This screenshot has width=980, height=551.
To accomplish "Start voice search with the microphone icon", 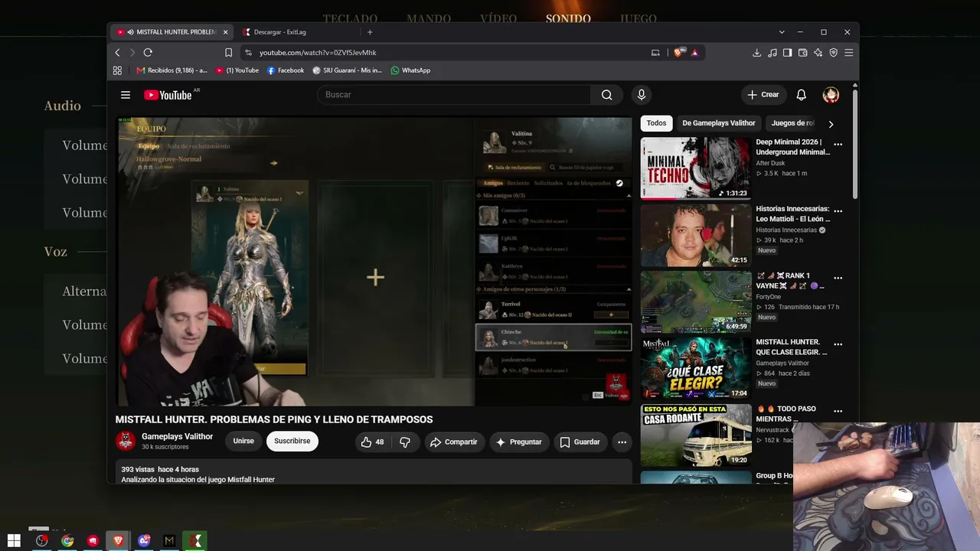I will (642, 95).
